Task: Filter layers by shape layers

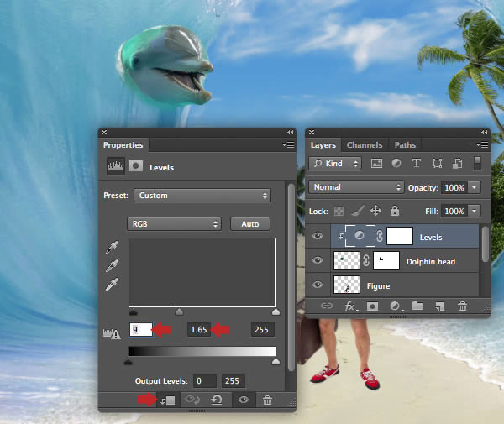Action: pos(437,164)
